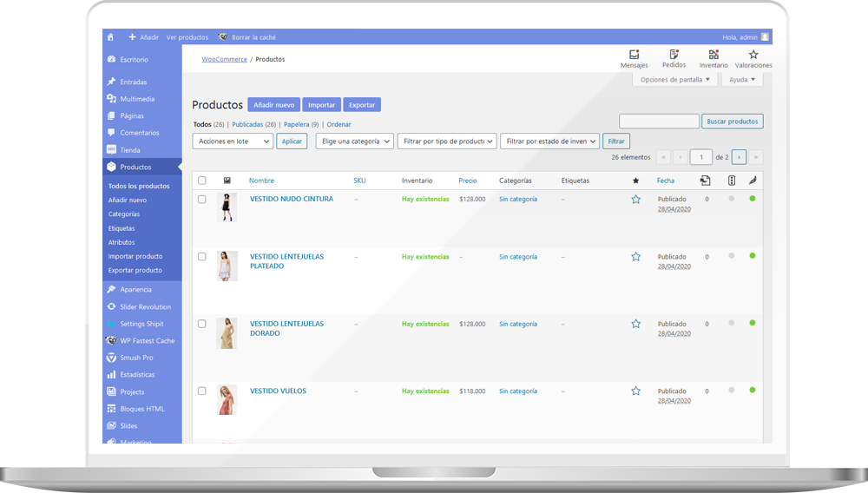The width and height of the screenshot is (868, 493).
Task: Click the Estadísticas bar chart icon
Action: 111,375
